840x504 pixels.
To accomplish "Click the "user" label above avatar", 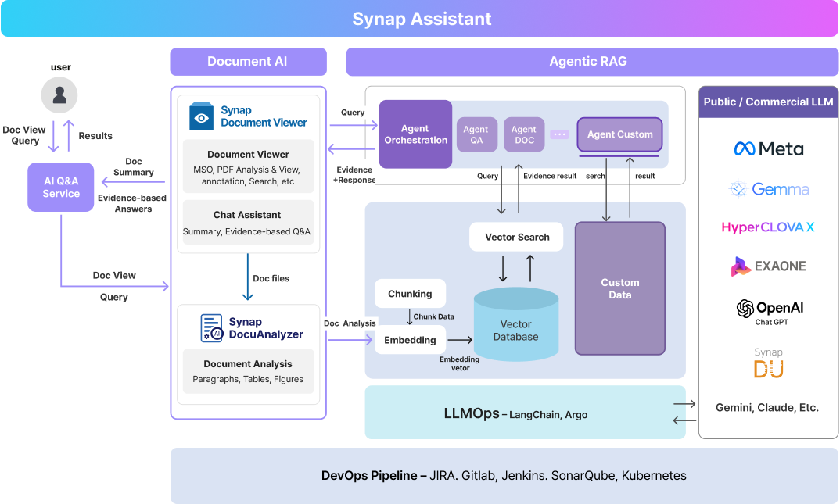I will coord(60,67).
